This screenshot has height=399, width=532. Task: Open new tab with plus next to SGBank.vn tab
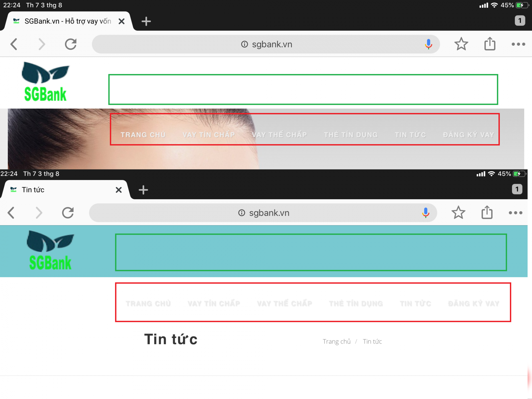pyautogui.click(x=146, y=21)
